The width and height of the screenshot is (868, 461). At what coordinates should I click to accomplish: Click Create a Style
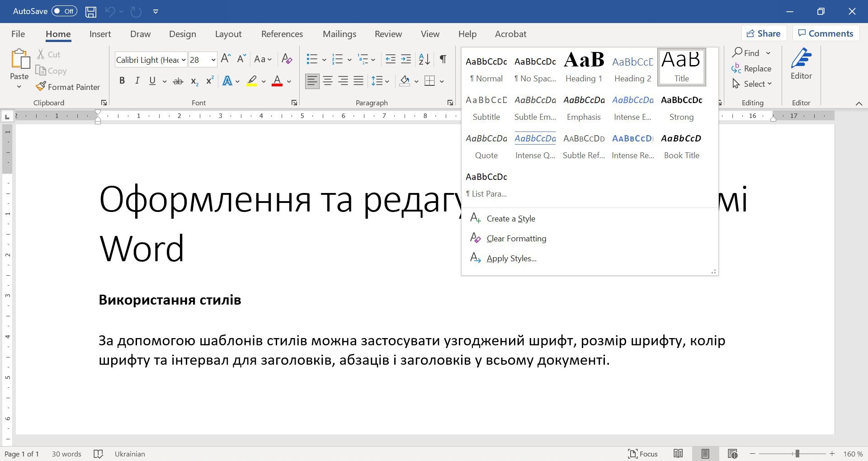[x=510, y=218]
